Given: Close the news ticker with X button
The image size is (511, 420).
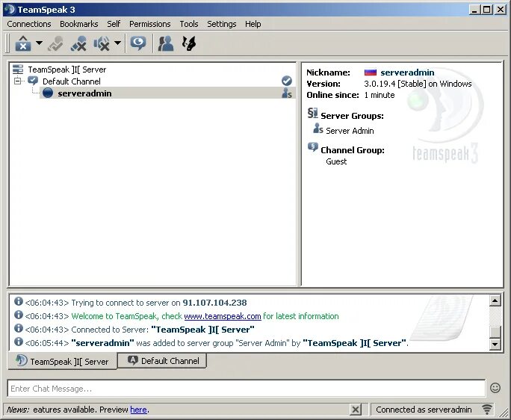Looking at the screenshot, I should pos(356,410).
